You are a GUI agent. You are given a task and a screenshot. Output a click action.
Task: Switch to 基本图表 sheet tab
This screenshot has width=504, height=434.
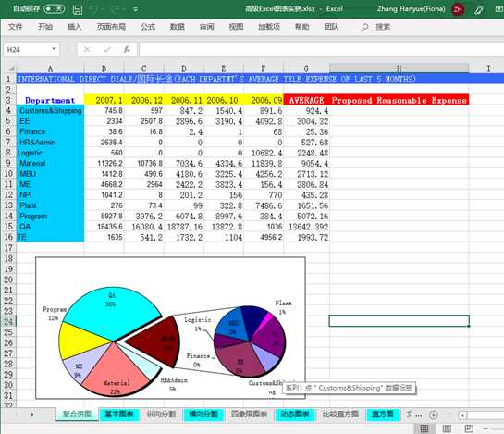[x=119, y=414]
